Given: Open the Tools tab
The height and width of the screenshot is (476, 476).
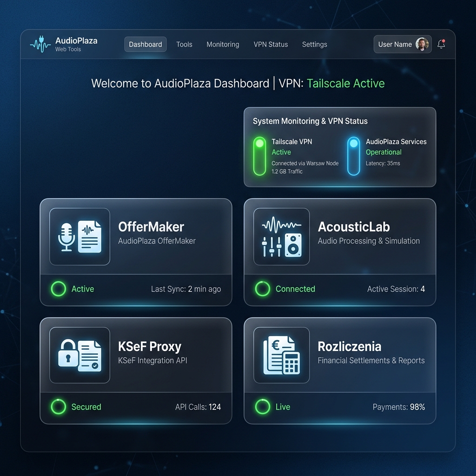Looking at the screenshot, I should [184, 44].
